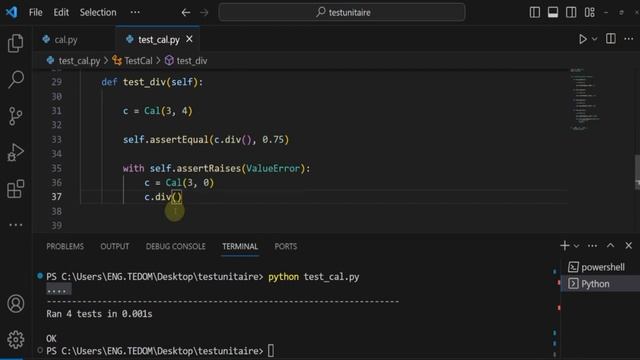The image size is (640, 360).
Task: Select the powershell terminal entry
Action: 600,267
